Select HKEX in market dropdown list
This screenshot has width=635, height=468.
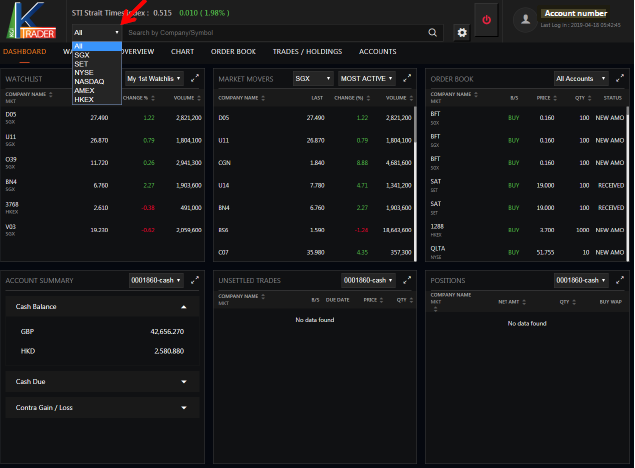pyautogui.click(x=97, y=99)
